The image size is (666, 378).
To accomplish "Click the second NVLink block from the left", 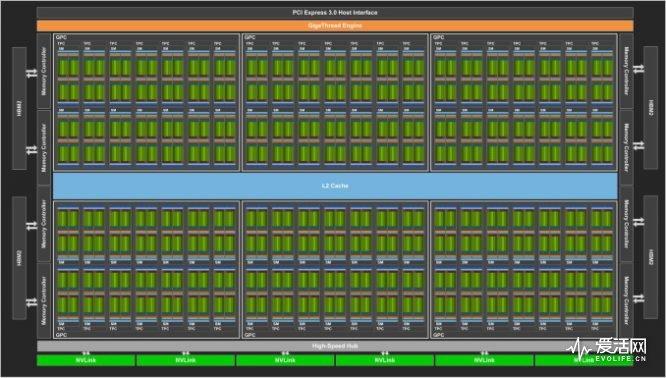I will (186, 360).
